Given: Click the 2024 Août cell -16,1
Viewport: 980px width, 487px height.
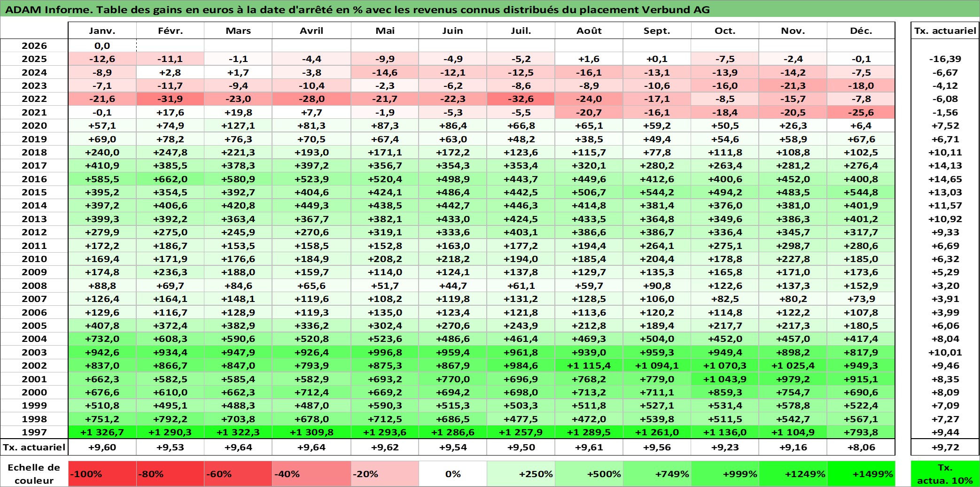Looking at the screenshot, I should coord(589,72).
